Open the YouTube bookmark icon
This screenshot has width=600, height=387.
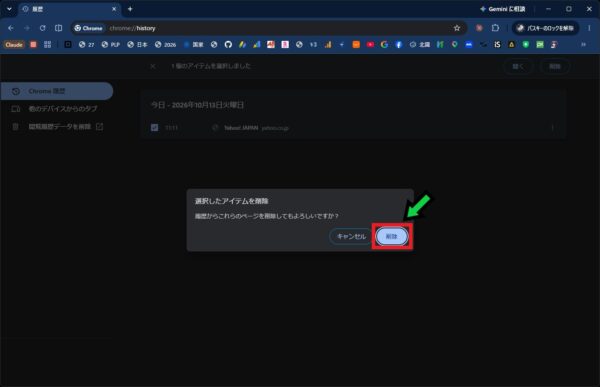click(370, 44)
